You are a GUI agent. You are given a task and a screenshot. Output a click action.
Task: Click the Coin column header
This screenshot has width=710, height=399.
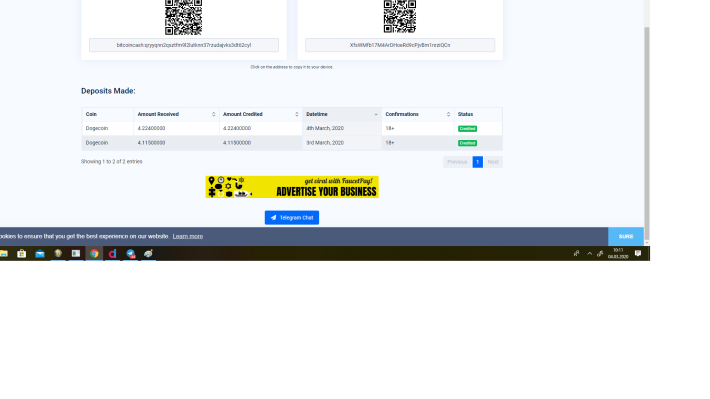108,114
